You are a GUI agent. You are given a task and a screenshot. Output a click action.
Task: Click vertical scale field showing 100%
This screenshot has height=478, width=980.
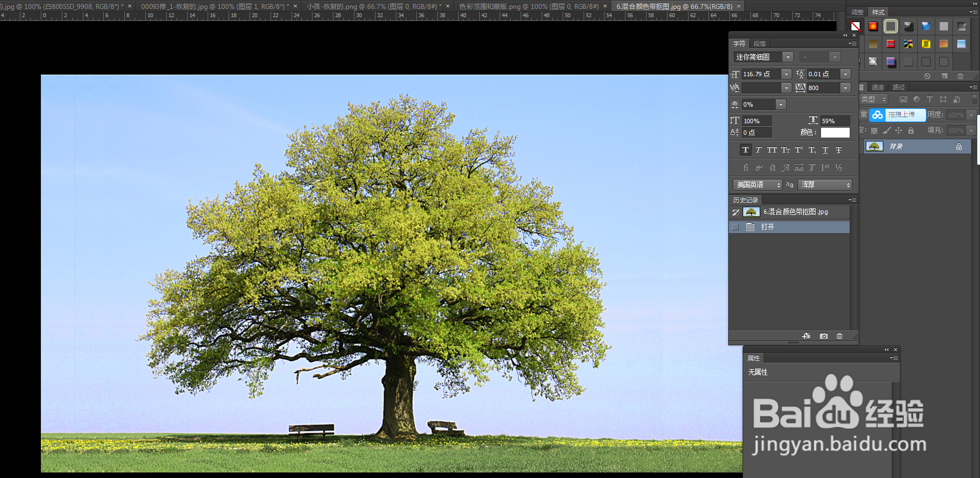[x=756, y=121]
